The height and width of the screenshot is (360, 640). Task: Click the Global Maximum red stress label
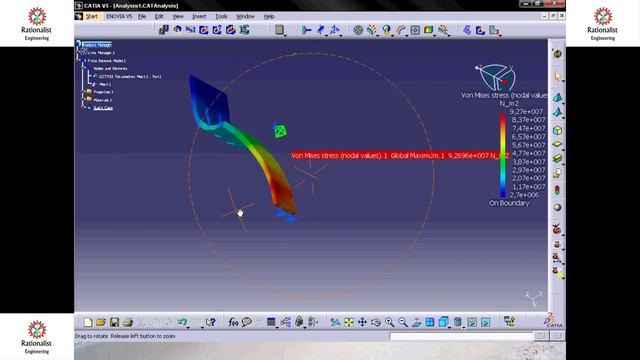tap(400, 156)
